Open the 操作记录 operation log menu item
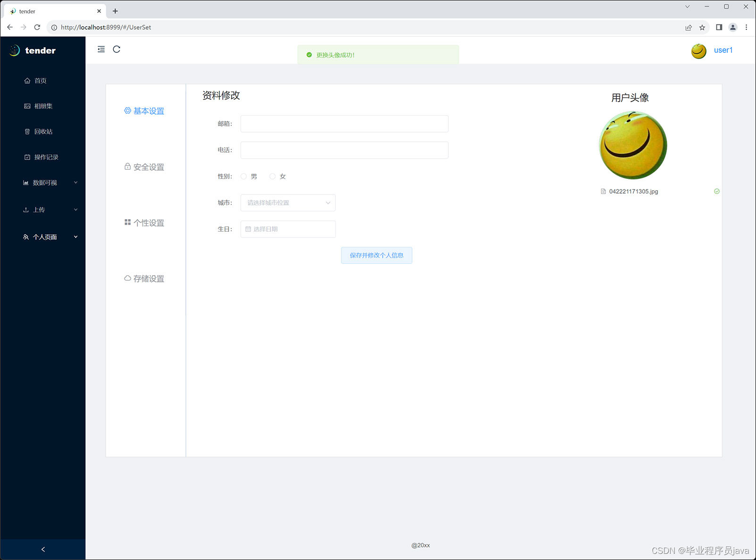 pyautogui.click(x=42, y=157)
